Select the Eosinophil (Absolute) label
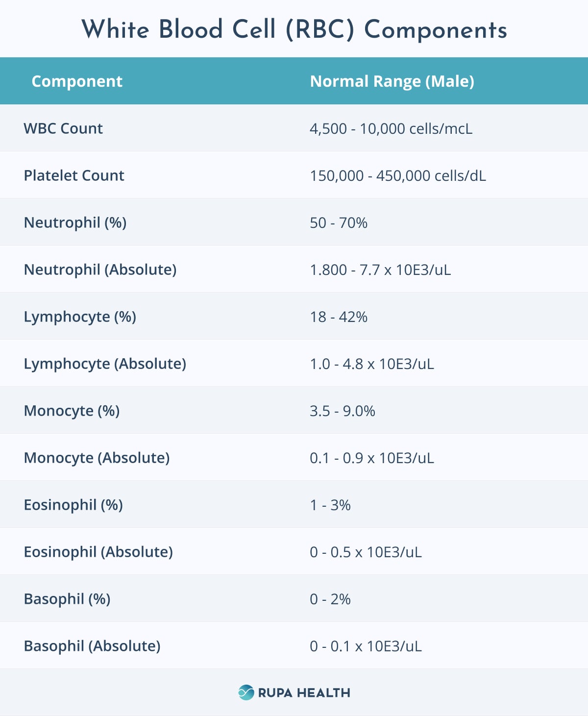 [x=98, y=552]
